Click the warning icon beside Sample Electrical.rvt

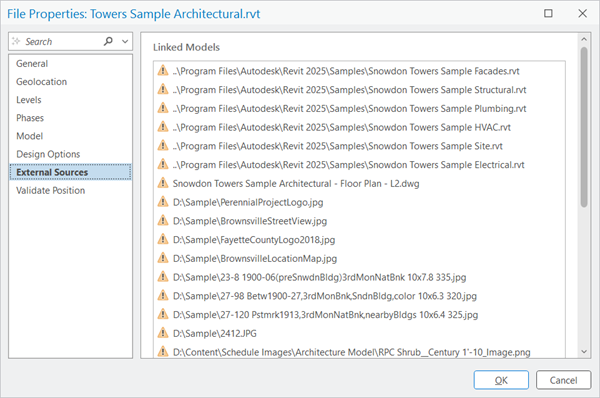click(x=163, y=164)
